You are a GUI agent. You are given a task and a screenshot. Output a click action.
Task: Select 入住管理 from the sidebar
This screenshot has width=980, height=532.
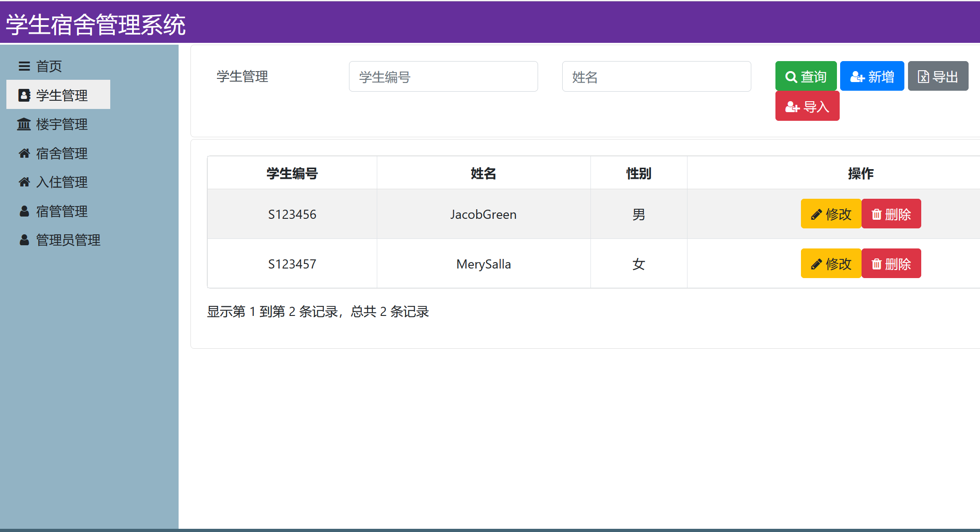click(62, 182)
